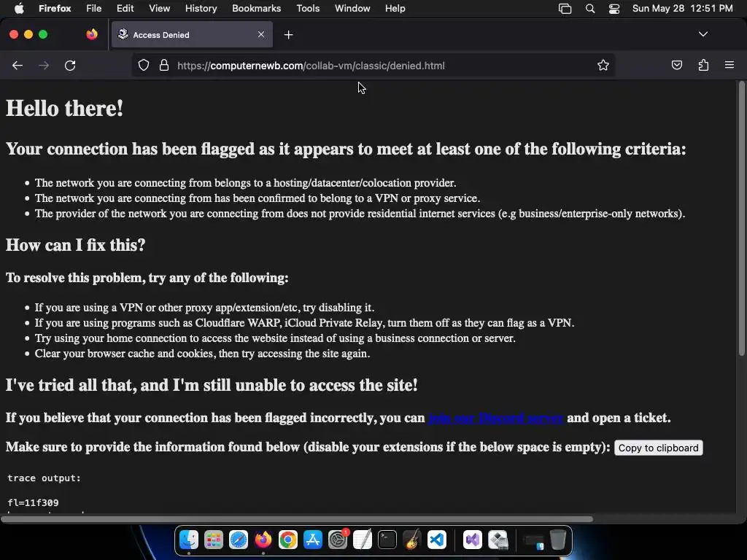747x560 pixels.
Task: Open Stage Manager menu bar icon
Action: coord(565,9)
